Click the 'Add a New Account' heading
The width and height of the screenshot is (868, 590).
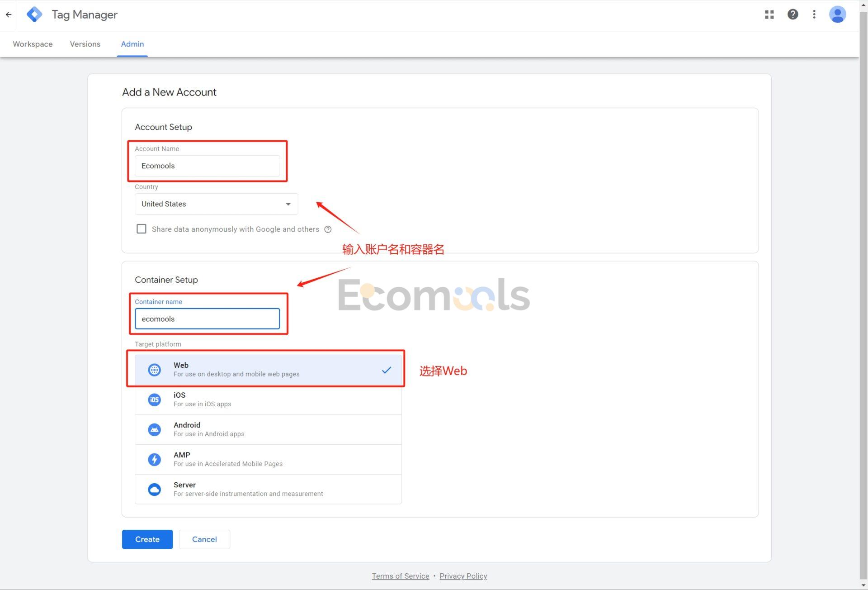[169, 92]
